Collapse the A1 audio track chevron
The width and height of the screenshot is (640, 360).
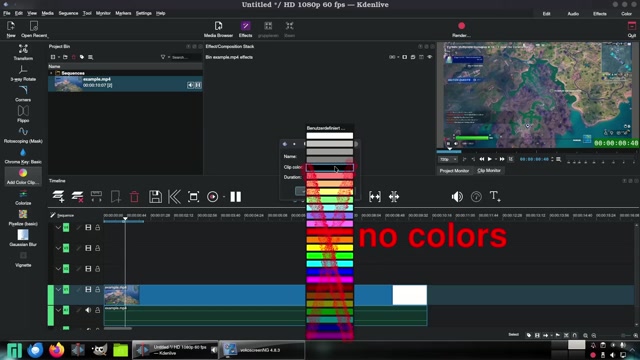point(58,310)
